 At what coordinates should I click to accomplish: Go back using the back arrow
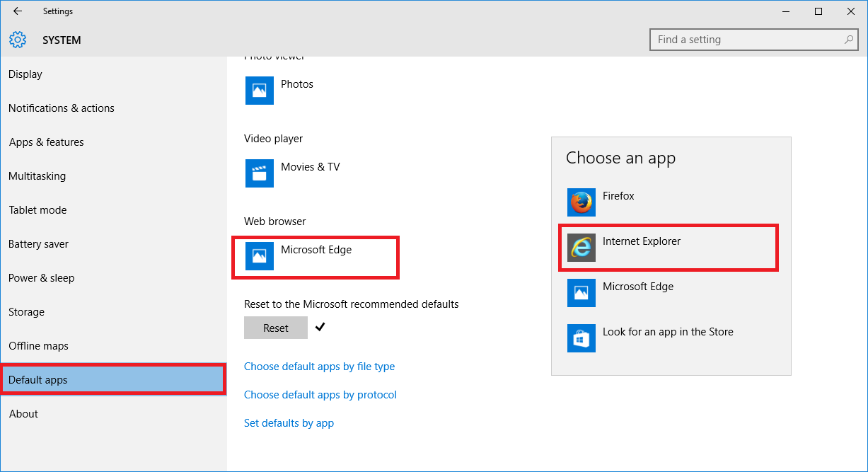(x=18, y=11)
